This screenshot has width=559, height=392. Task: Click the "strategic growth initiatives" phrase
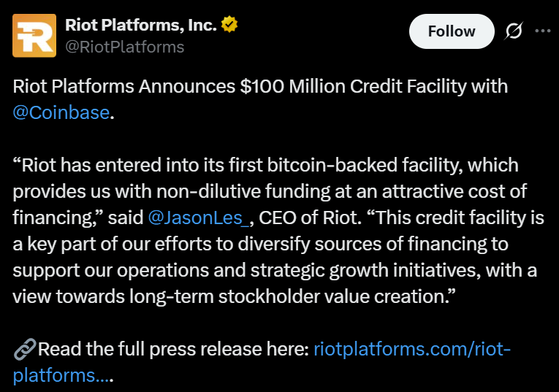359,269
